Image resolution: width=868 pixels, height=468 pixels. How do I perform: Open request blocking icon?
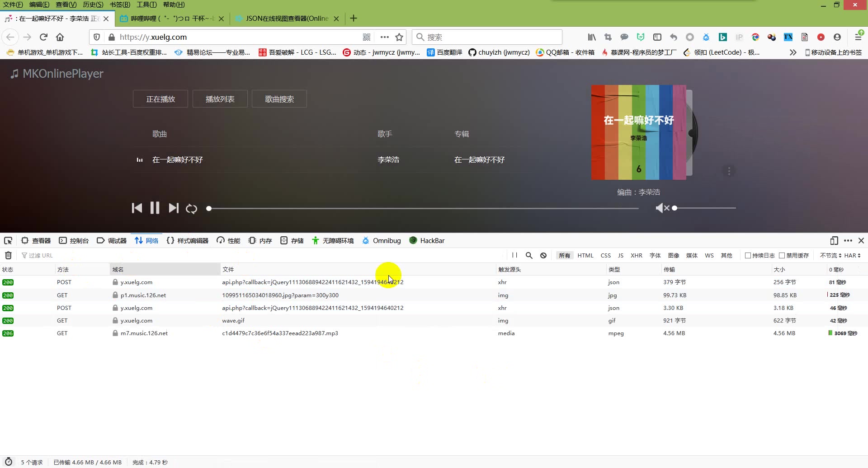[543, 255]
